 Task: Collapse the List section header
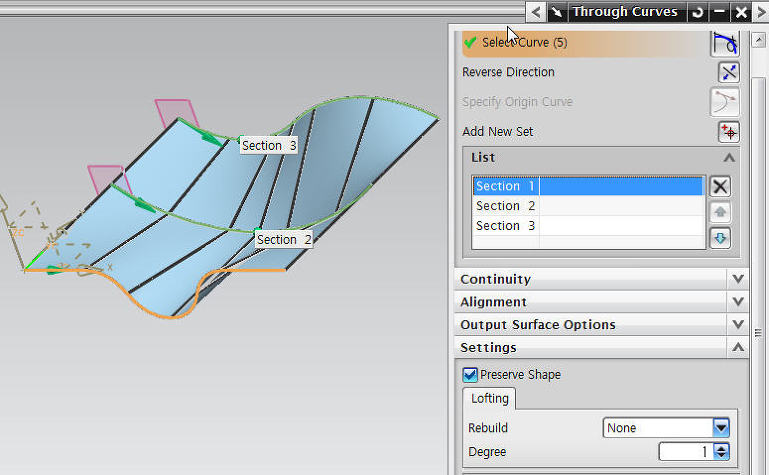pyautogui.click(x=729, y=158)
